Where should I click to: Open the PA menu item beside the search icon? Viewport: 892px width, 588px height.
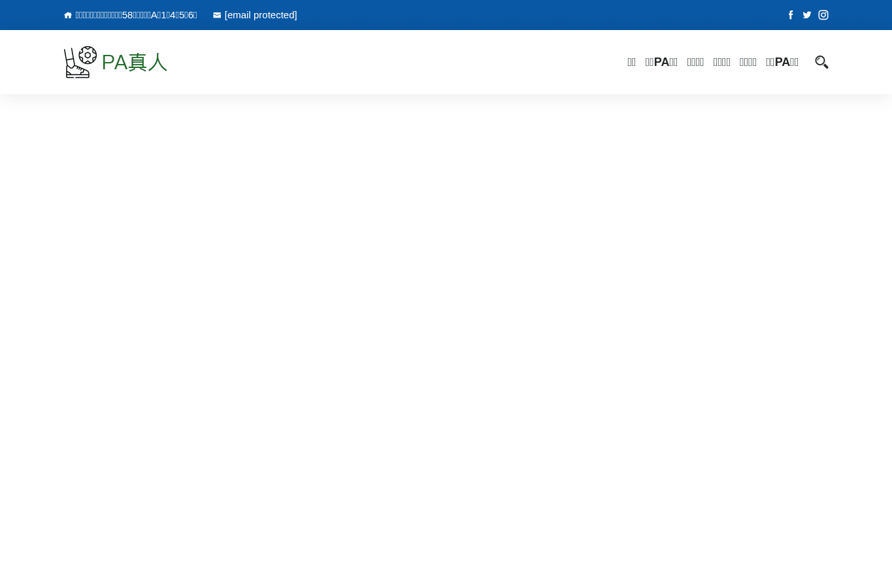[x=782, y=62]
